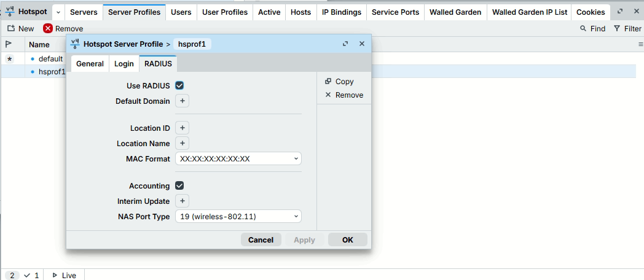Screen dimensions: 644x280
Task: Open the Walled Garden tab
Action: (455, 12)
